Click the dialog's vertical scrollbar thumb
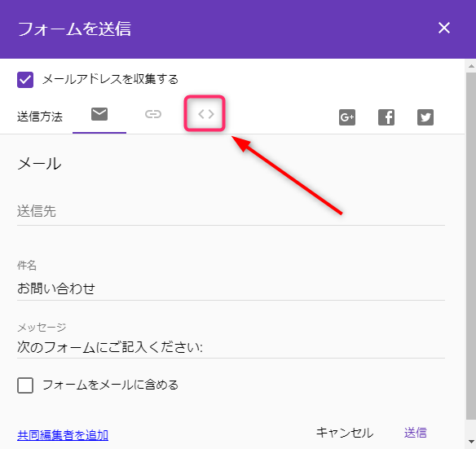Viewport: 476px width, 449px height. [x=471, y=246]
